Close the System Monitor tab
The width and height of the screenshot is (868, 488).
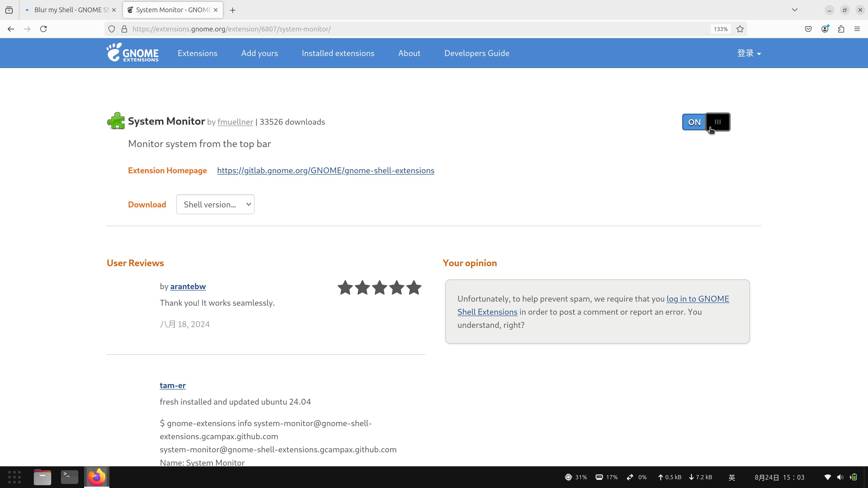216,10
